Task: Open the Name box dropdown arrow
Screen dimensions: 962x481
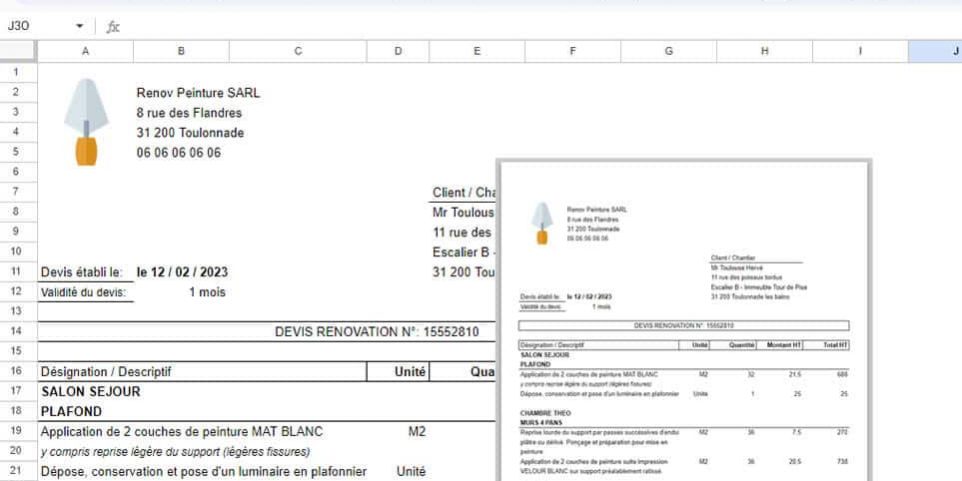Action: (x=80, y=27)
